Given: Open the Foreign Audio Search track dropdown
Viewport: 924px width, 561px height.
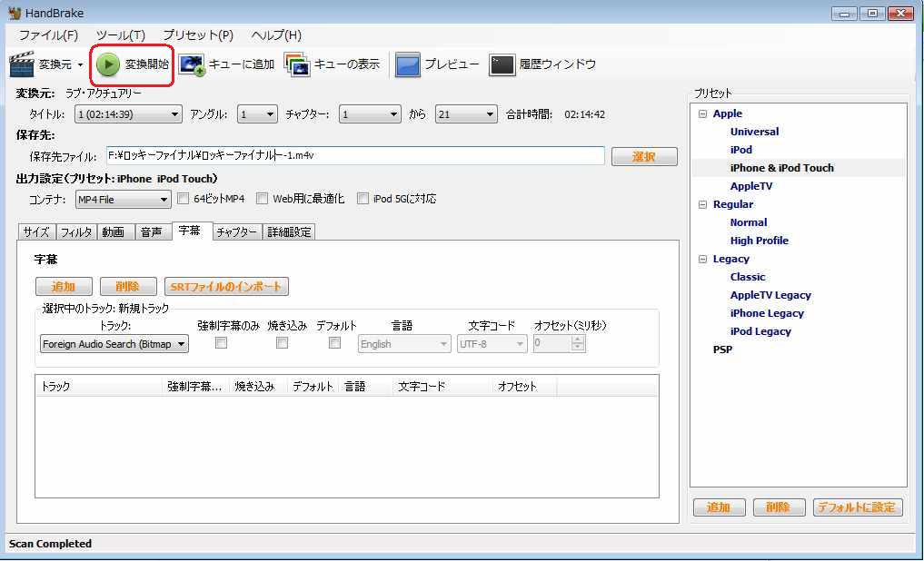Looking at the screenshot, I should pos(114,344).
